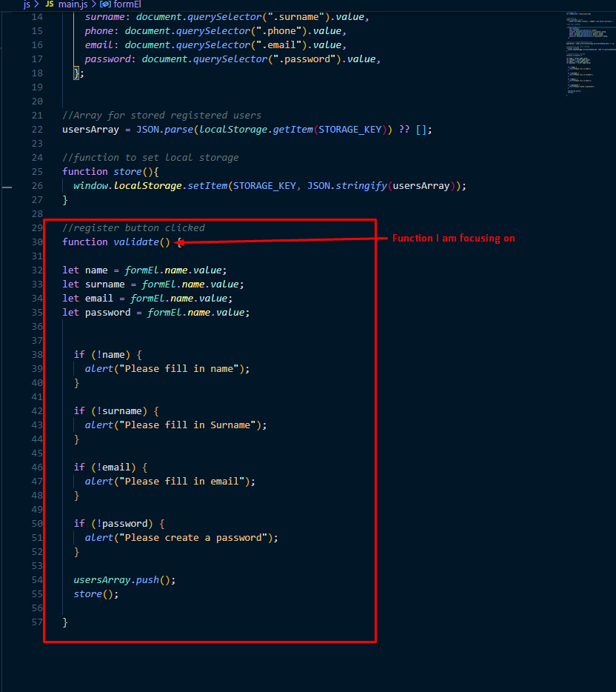Place cursor on "//Array for stored registered users" comment

(161, 116)
